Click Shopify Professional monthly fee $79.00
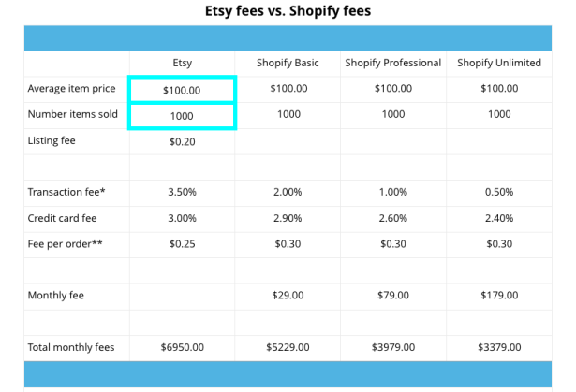 393,296
